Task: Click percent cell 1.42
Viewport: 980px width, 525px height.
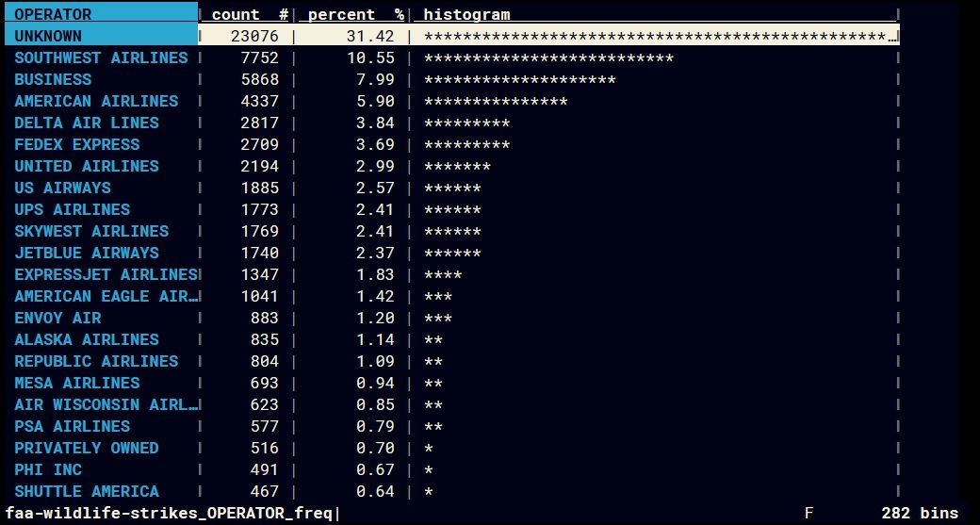Action: (376, 296)
